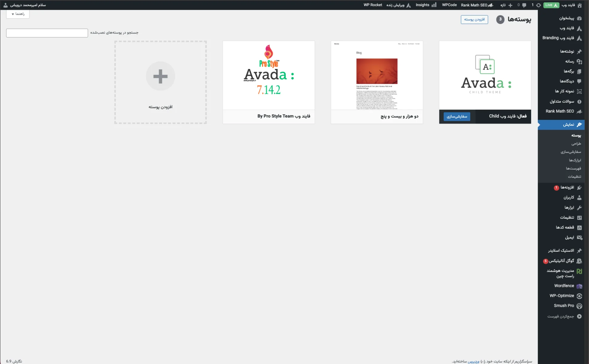Click the tools wrench icon (ابزارها)
The height and width of the screenshot is (364, 589).
coord(579,208)
